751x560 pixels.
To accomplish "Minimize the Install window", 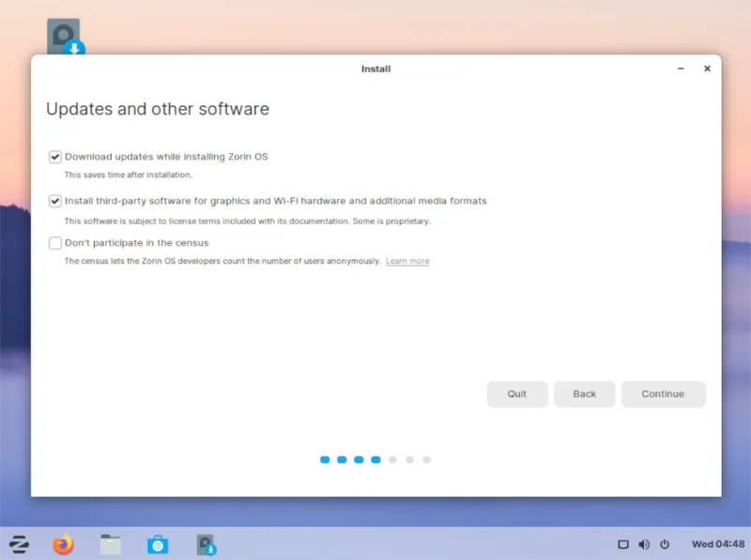I will 681,68.
